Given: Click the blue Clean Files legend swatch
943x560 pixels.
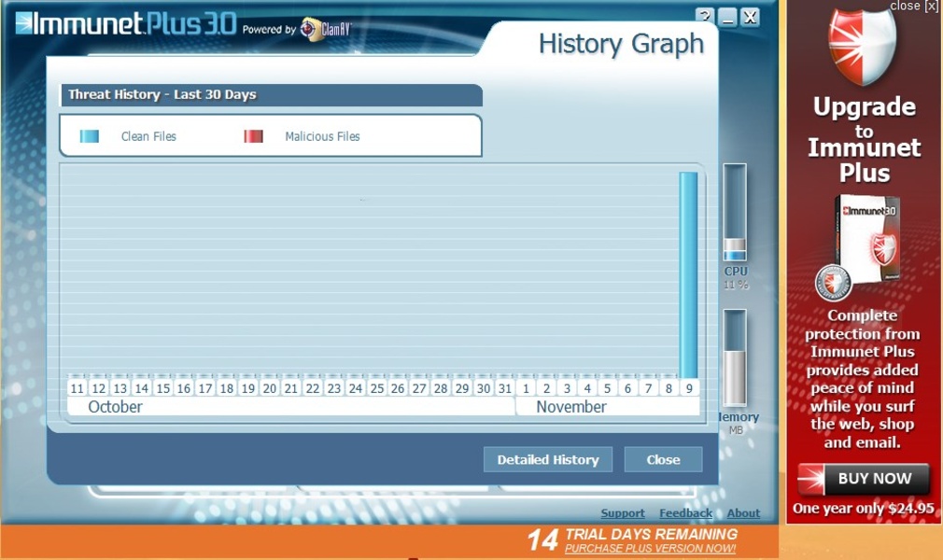Looking at the screenshot, I should (89, 136).
